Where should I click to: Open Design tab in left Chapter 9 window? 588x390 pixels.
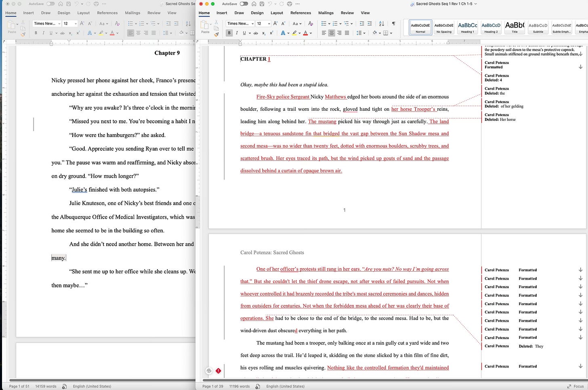(64, 13)
